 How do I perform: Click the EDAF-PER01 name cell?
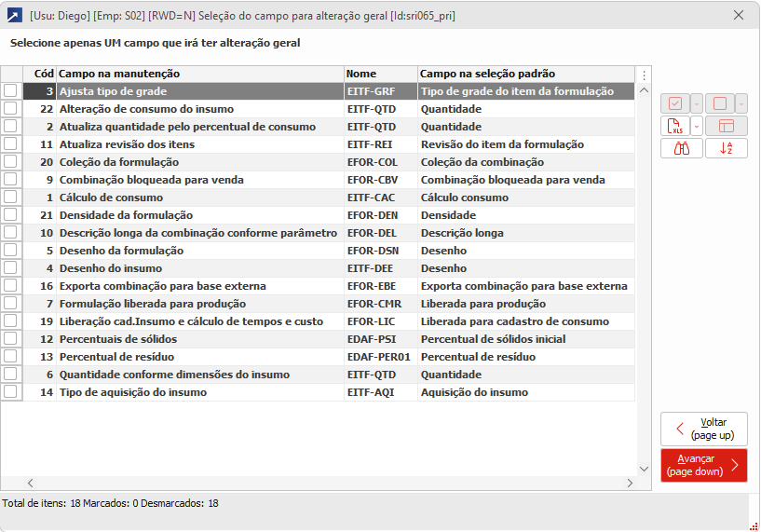pos(380,357)
